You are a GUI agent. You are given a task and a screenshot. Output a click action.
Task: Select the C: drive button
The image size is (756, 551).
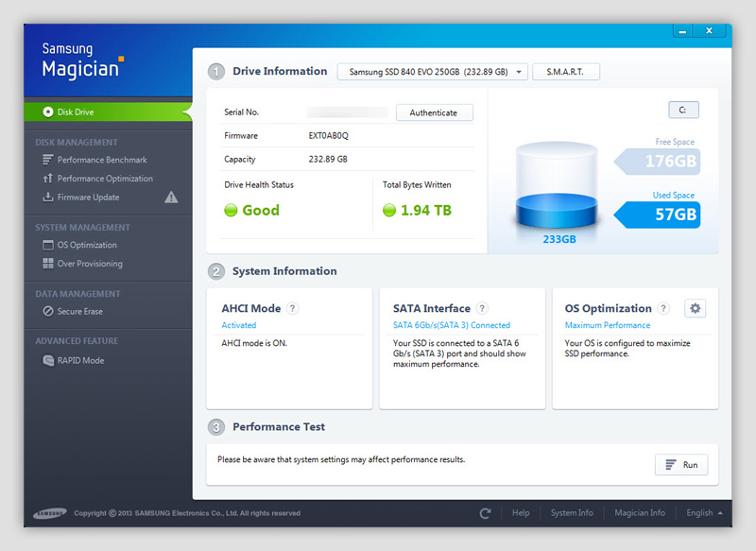(x=683, y=110)
